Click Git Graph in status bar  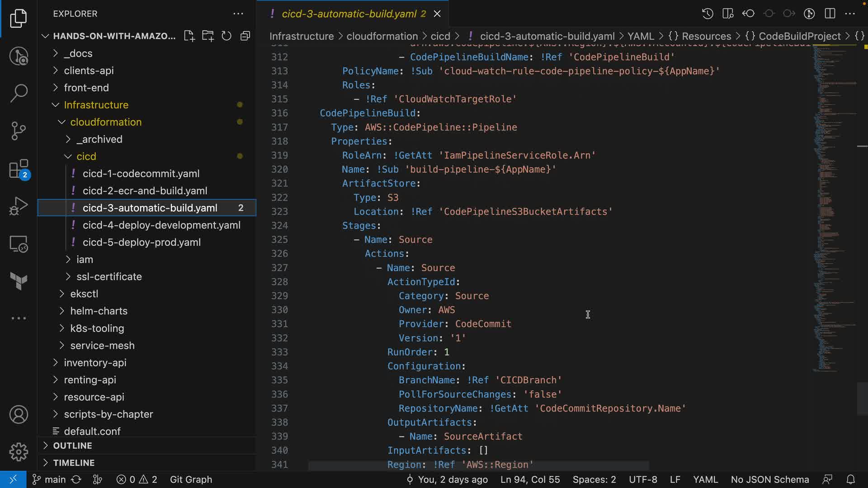(x=191, y=479)
